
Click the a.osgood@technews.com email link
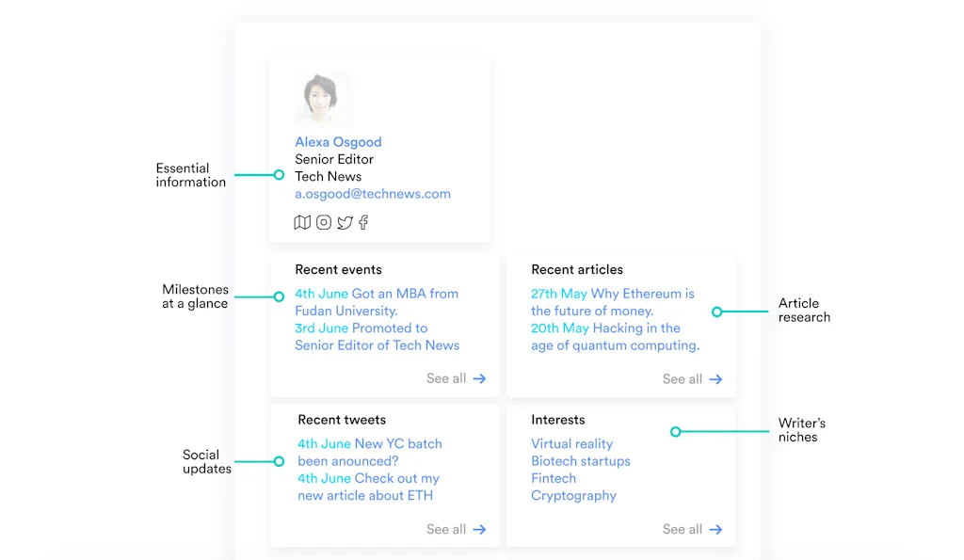pyautogui.click(x=373, y=194)
